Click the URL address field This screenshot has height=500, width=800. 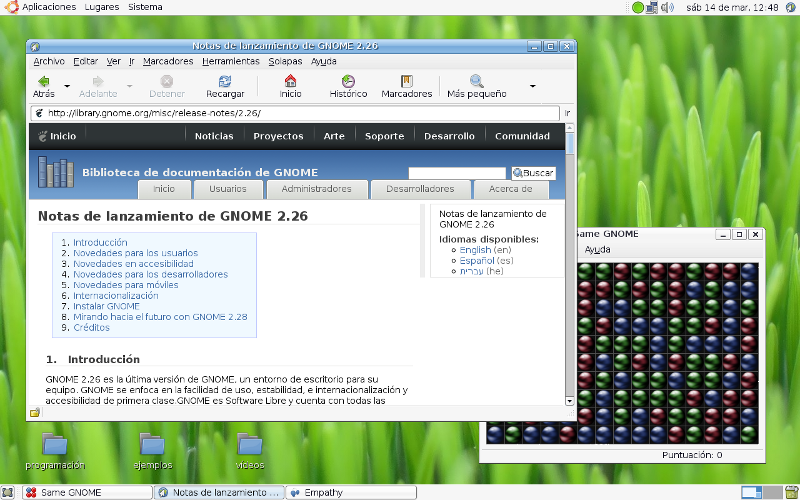click(295, 113)
